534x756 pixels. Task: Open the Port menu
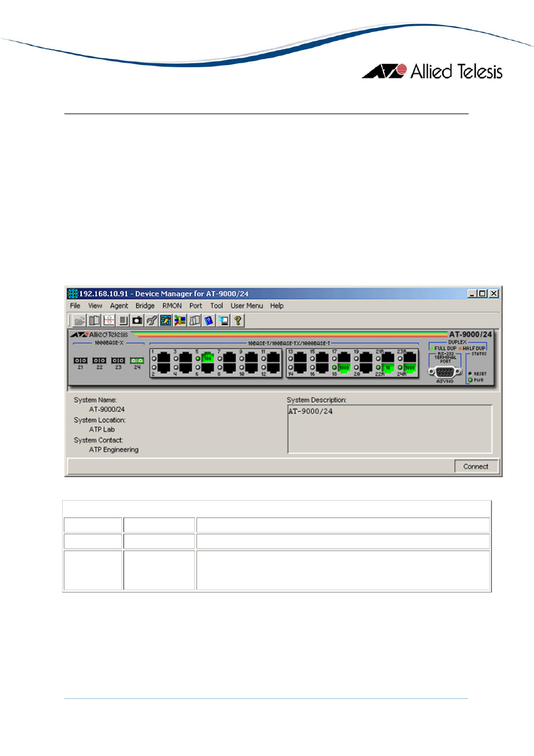pyautogui.click(x=195, y=306)
